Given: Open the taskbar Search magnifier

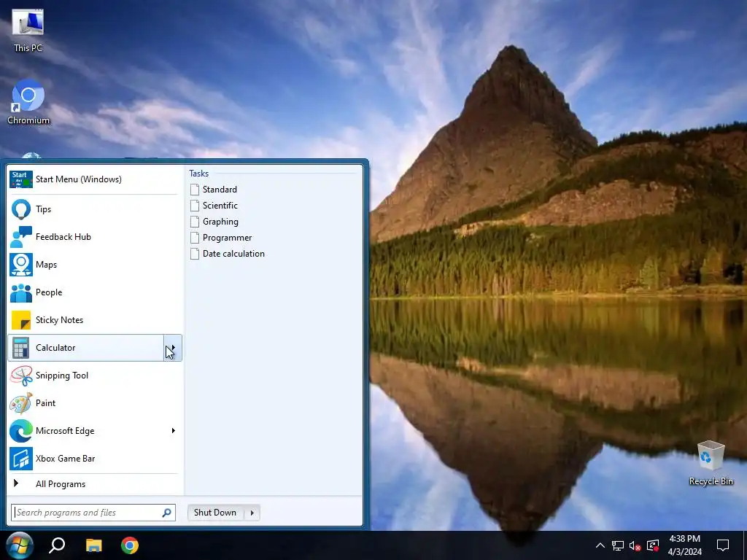Looking at the screenshot, I should click(57, 545).
